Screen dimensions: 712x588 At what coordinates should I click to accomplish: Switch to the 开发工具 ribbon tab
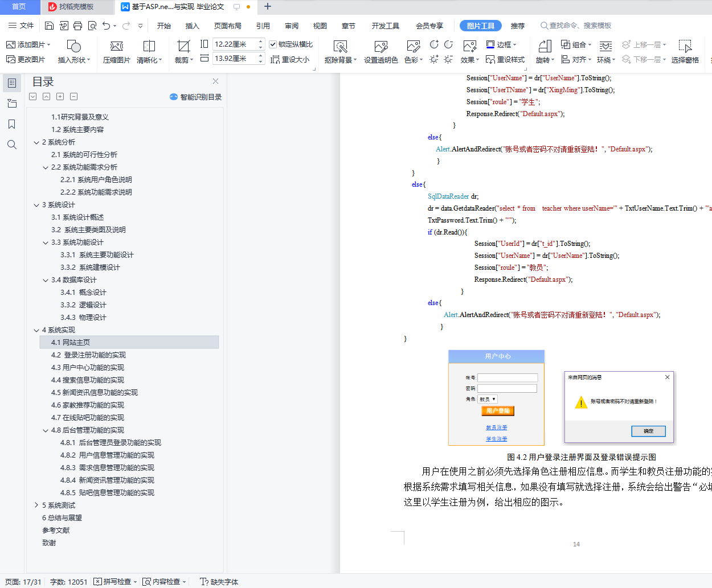[x=386, y=26]
